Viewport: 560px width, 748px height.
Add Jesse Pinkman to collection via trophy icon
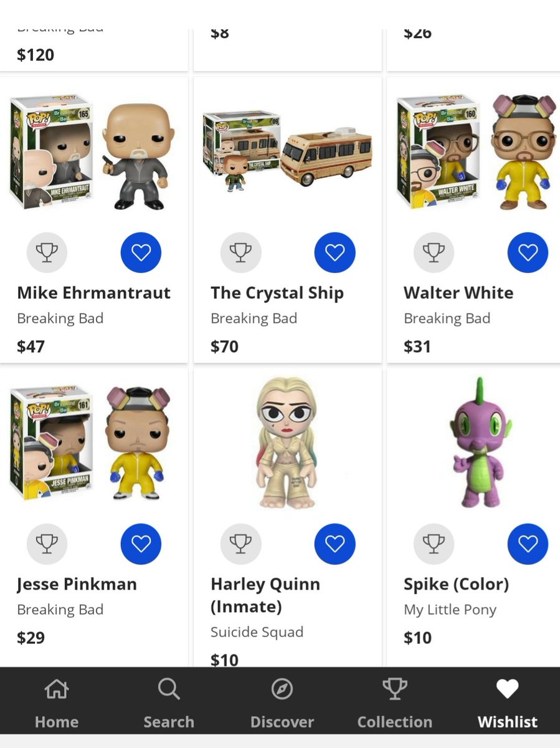(47, 544)
